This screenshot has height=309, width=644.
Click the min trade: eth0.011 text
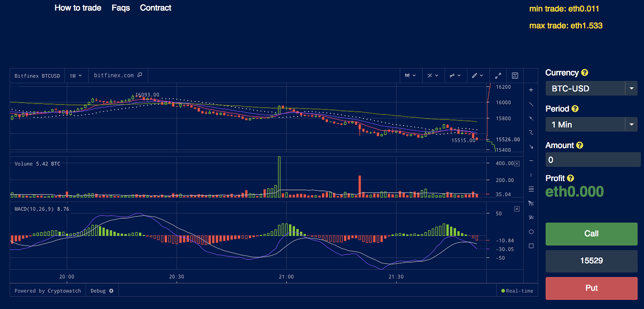(x=564, y=9)
